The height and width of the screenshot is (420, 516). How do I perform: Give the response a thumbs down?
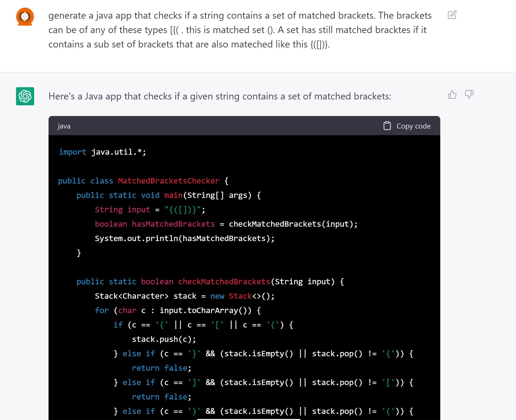[x=469, y=94]
